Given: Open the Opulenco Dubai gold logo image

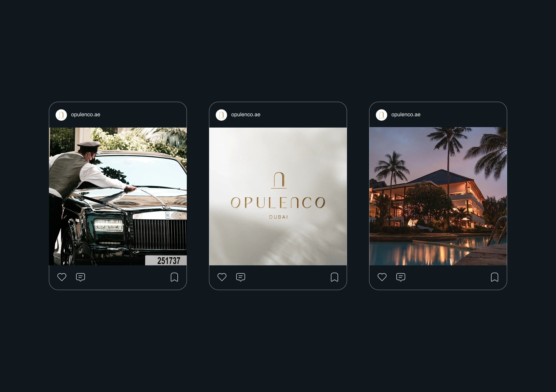Looking at the screenshot, I should click(x=278, y=196).
